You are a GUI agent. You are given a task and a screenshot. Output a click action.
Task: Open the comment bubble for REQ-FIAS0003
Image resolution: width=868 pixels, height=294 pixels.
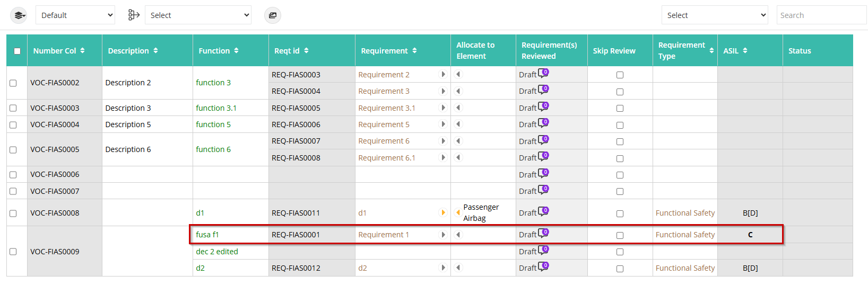pos(543,74)
